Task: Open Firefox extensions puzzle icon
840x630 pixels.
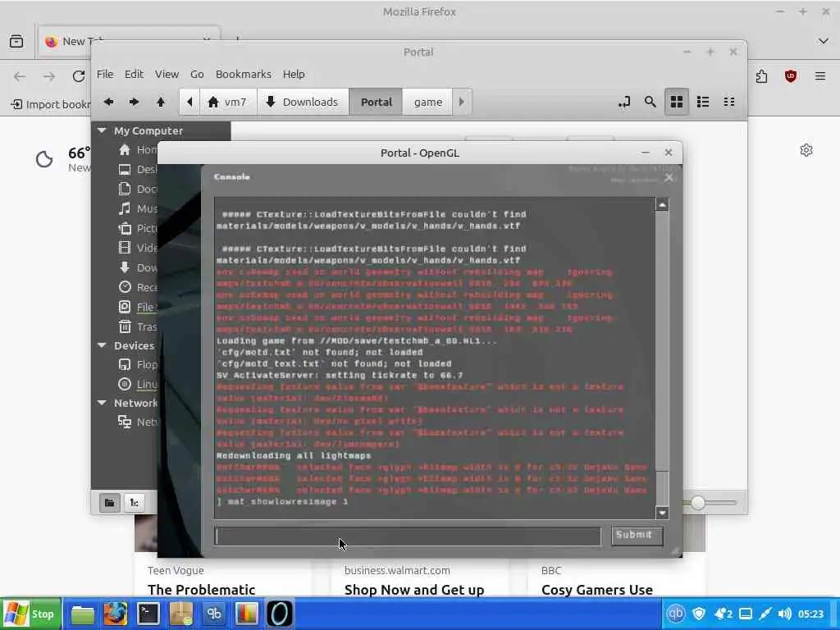Action: point(761,76)
